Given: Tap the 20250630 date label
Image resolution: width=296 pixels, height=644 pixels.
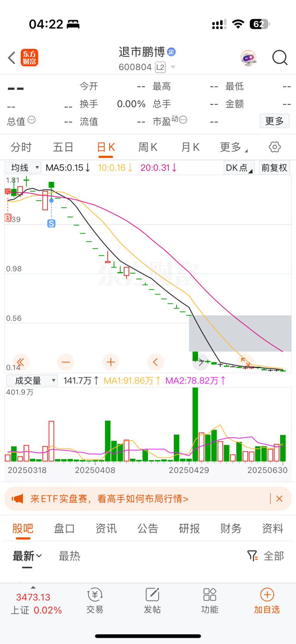Looking at the screenshot, I should pos(267,470).
